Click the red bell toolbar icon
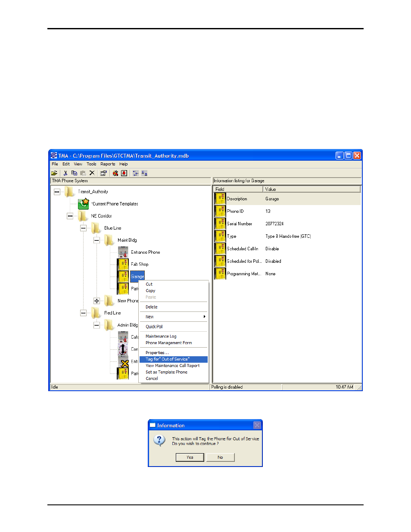The image size is (411, 532). tap(124, 173)
